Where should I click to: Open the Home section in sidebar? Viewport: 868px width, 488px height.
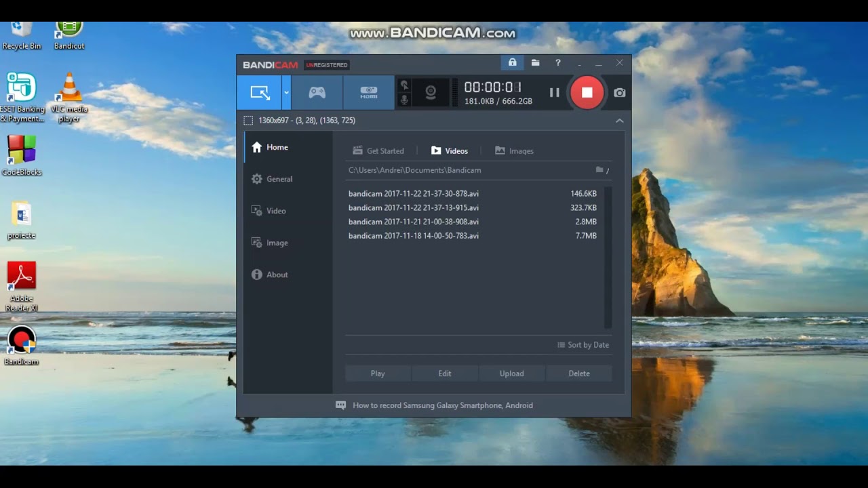tap(288, 147)
